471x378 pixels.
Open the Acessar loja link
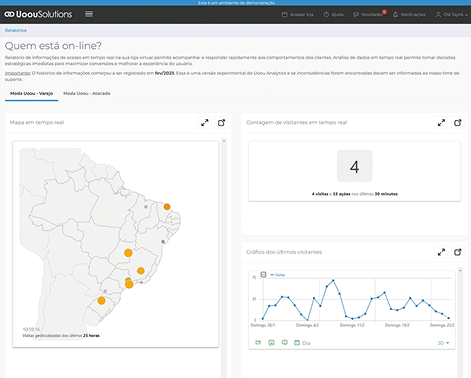(x=297, y=15)
